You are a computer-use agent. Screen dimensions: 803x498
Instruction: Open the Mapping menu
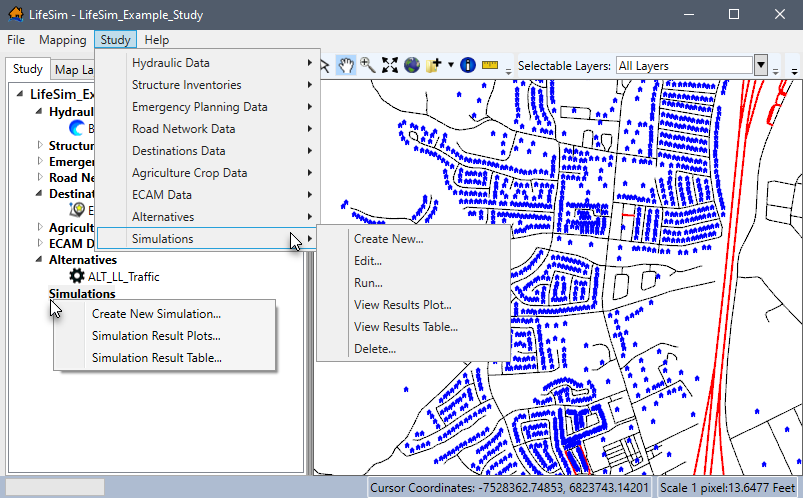pos(62,40)
